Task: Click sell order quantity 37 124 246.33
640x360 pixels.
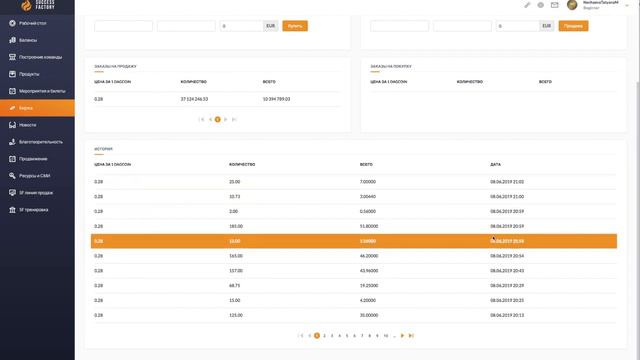Action: [x=194, y=99]
